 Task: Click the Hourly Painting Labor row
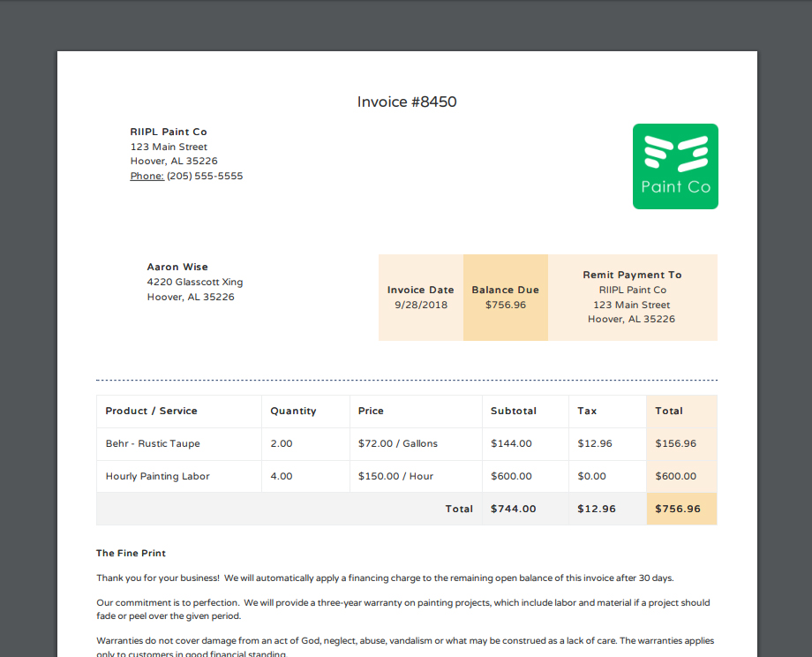pyautogui.click(x=157, y=476)
